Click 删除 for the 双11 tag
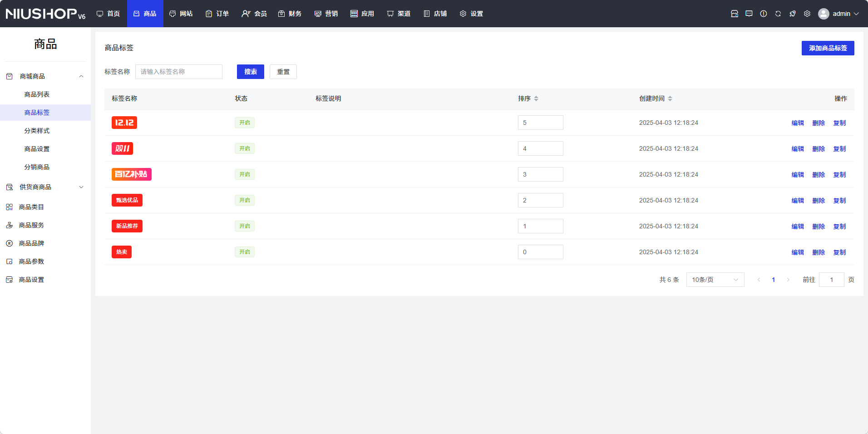Image resolution: width=868 pixels, height=434 pixels. click(818, 149)
